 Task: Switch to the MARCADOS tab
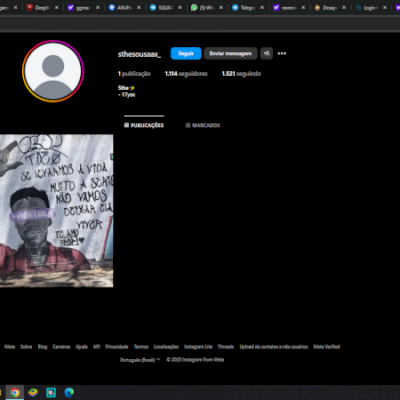pyautogui.click(x=203, y=125)
